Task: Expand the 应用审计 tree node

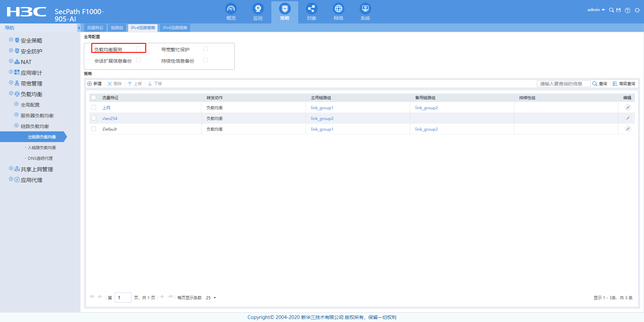Action: click(11, 72)
